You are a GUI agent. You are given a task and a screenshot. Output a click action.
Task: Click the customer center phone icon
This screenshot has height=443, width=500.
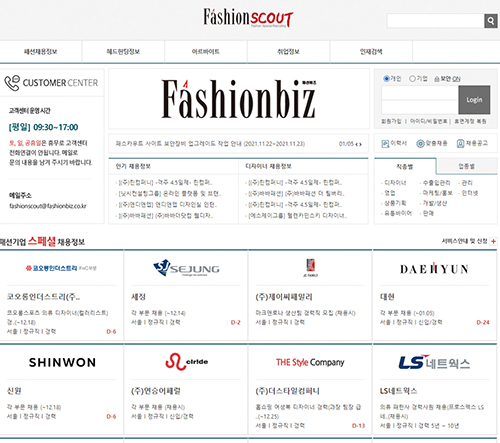tap(12, 83)
